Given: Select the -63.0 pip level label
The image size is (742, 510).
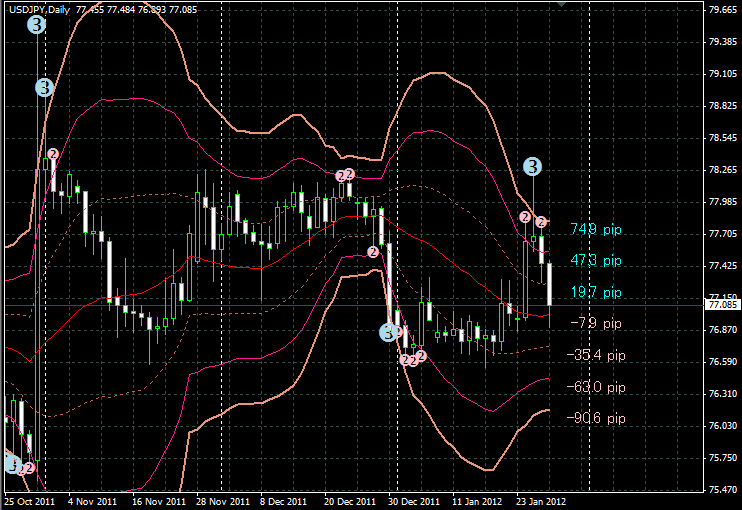Looking at the screenshot, I should (x=596, y=386).
